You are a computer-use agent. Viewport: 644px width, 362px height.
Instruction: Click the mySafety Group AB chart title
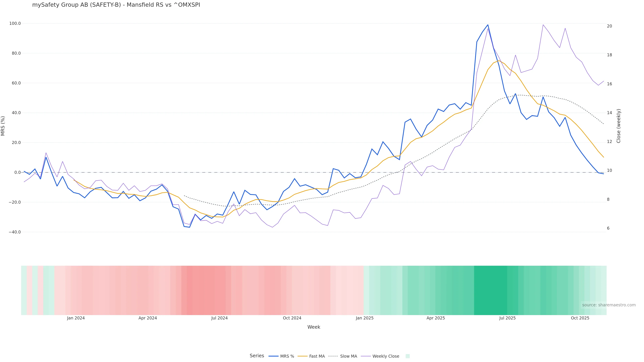click(x=116, y=5)
